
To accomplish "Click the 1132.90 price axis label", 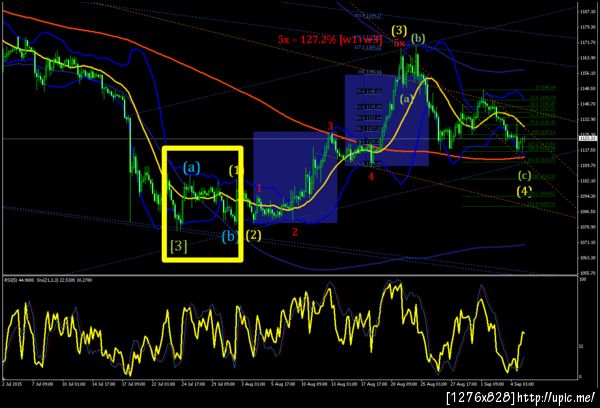I will click(x=588, y=119).
